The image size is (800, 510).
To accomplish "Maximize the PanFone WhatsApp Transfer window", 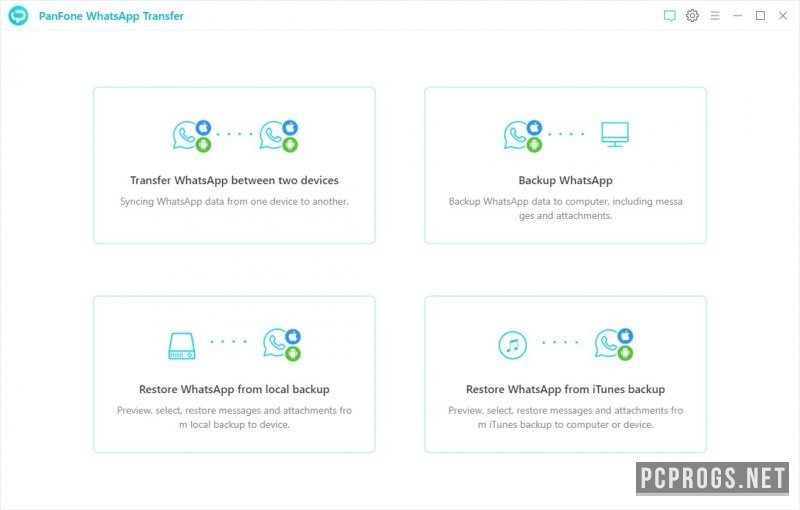I will click(760, 16).
